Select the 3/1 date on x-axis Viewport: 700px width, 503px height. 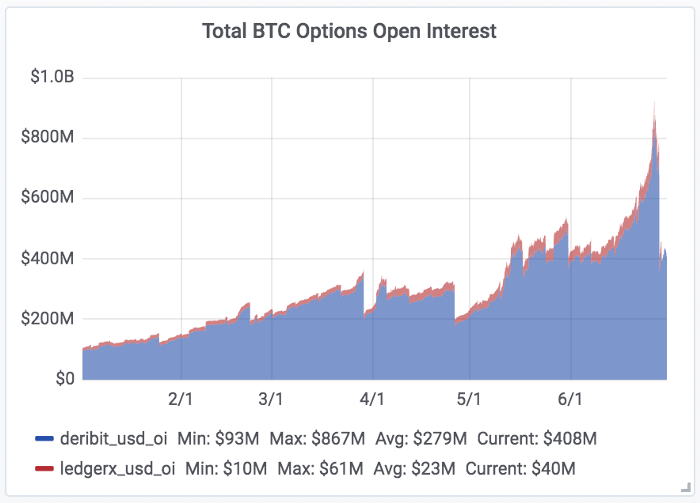pyautogui.click(x=270, y=400)
